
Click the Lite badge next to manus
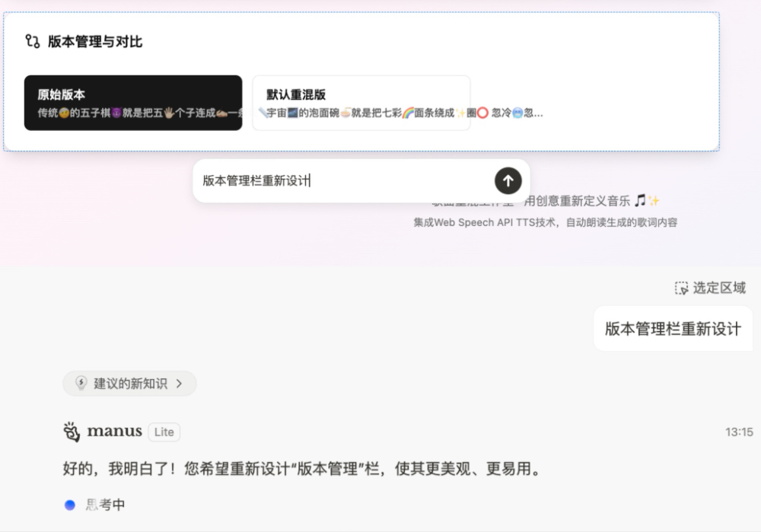point(164,432)
